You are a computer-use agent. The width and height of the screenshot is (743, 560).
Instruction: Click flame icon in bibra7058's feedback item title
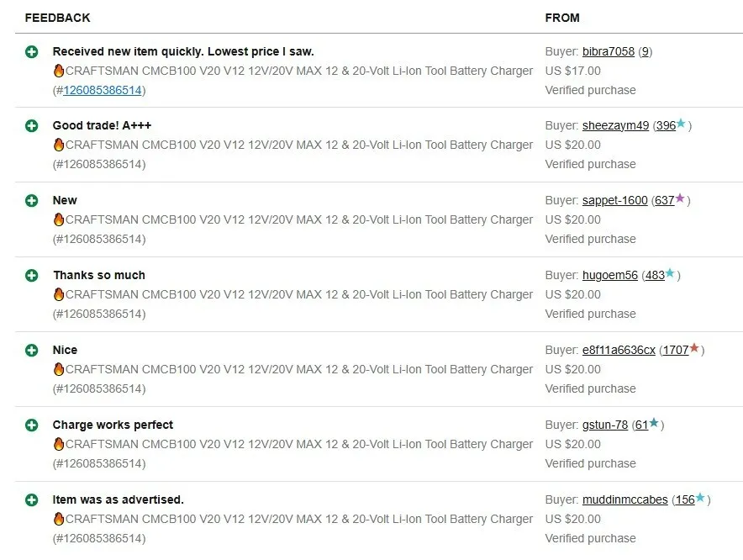pos(59,71)
